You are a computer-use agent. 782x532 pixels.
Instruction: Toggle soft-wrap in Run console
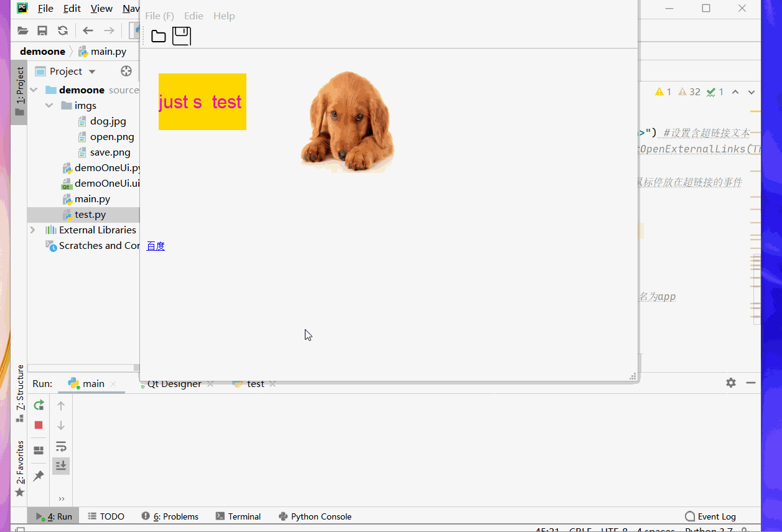61,446
